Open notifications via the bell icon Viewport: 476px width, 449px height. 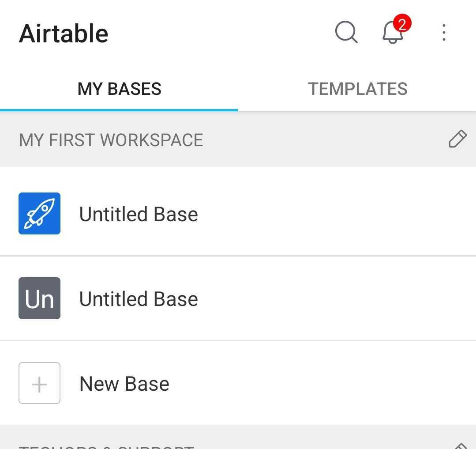[393, 33]
